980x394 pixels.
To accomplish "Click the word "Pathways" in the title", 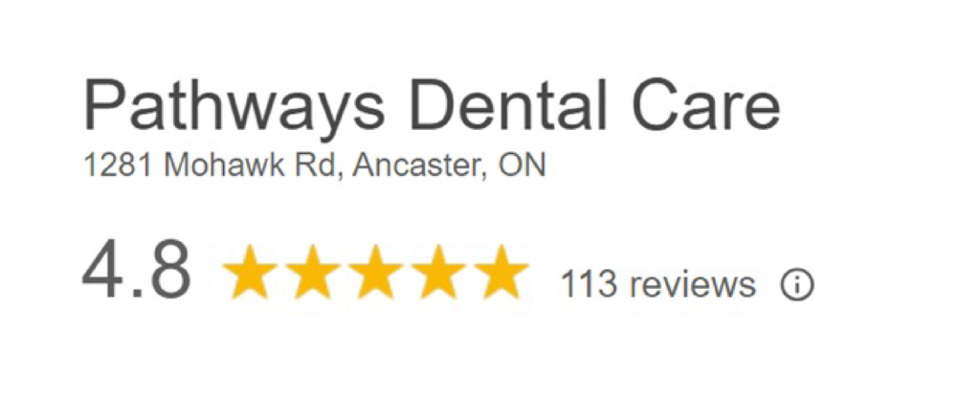I will click(234, 106).
